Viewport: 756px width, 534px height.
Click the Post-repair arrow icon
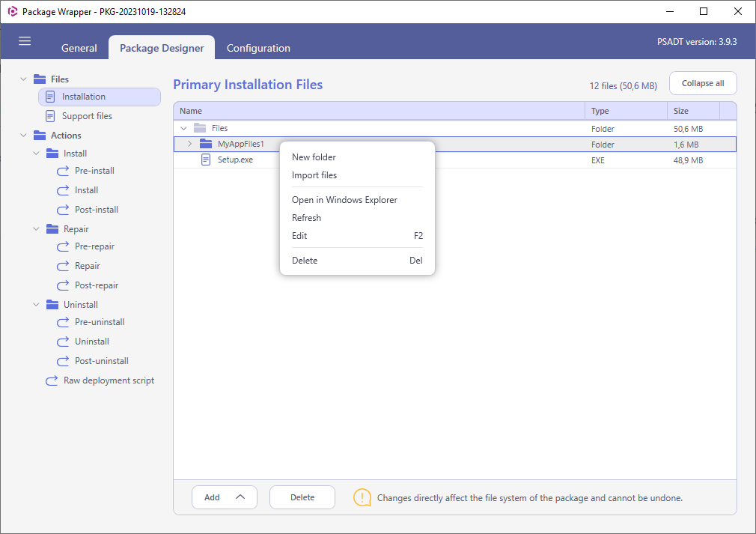[63, 285]
